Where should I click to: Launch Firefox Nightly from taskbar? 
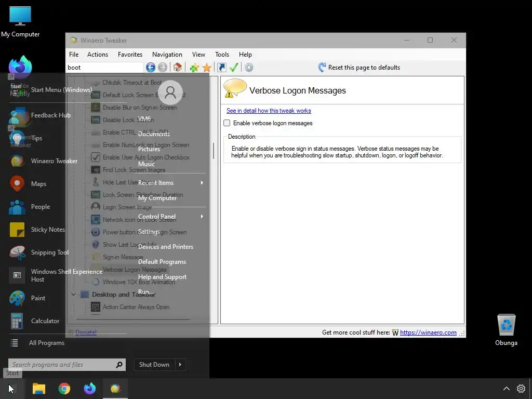[x=90, y=389]
